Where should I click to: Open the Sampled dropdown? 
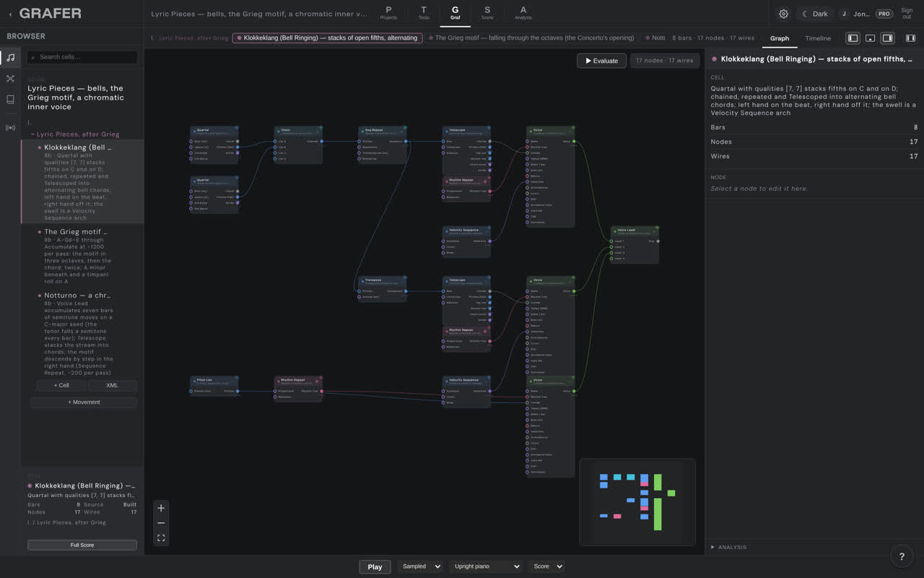coord(420,566)
